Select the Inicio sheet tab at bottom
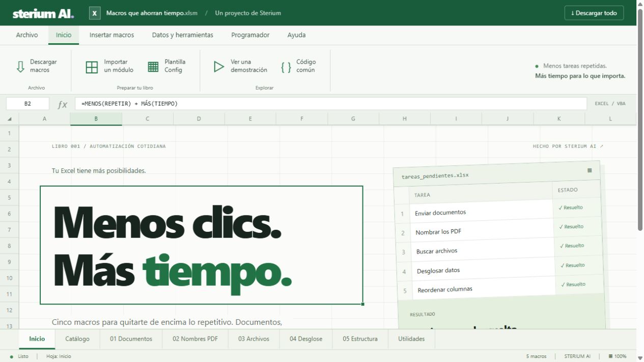 (37, 339)
